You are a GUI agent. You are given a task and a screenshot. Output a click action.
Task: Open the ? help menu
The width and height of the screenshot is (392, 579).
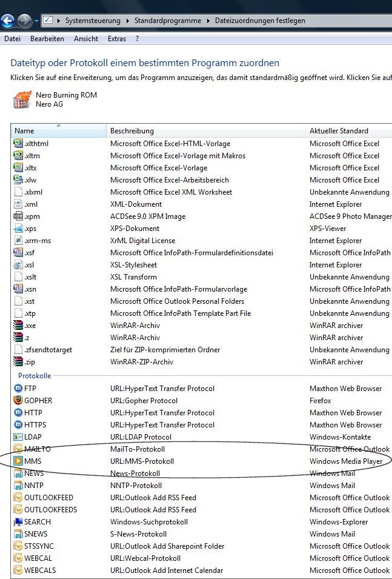click(137, 39)
